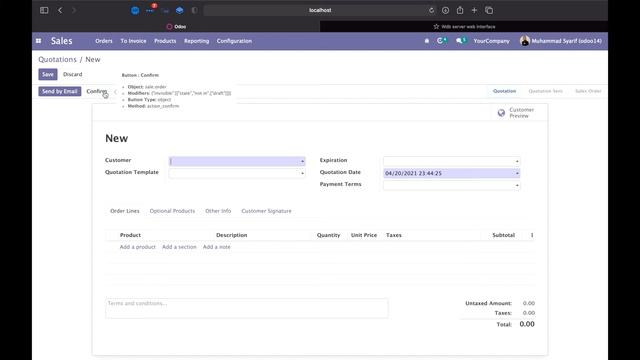Open the debug bug icon menu
This screenshot has height=360, width=640.
(427, 41)
